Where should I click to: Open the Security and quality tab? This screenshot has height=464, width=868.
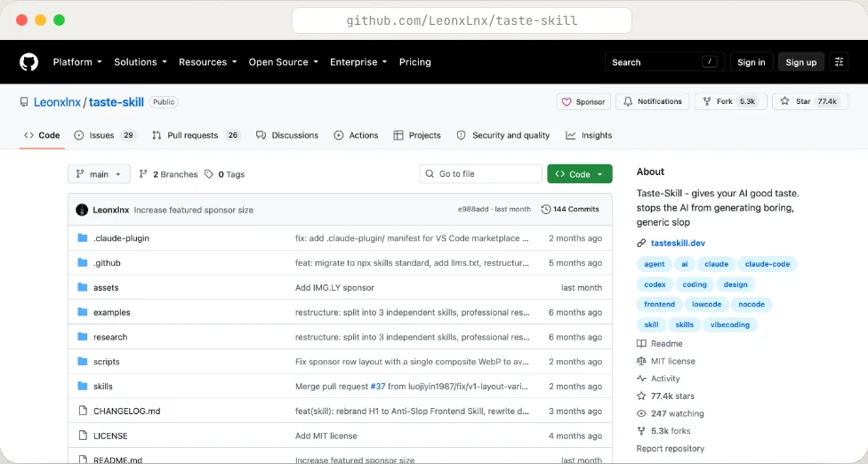coord(503,135)
